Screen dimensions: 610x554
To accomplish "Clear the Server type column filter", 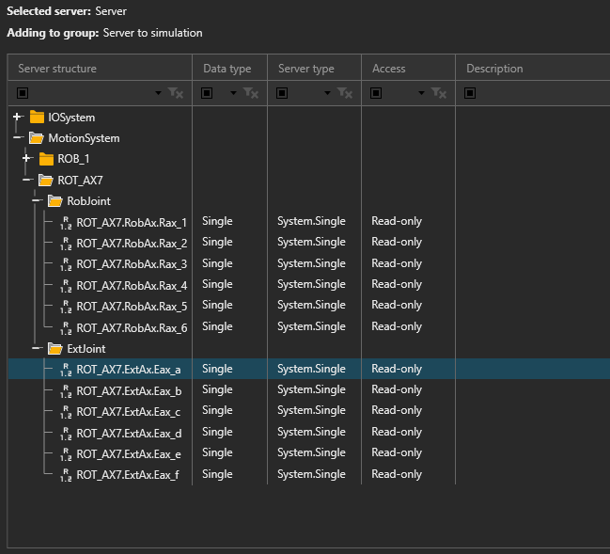I will (345, 93).
